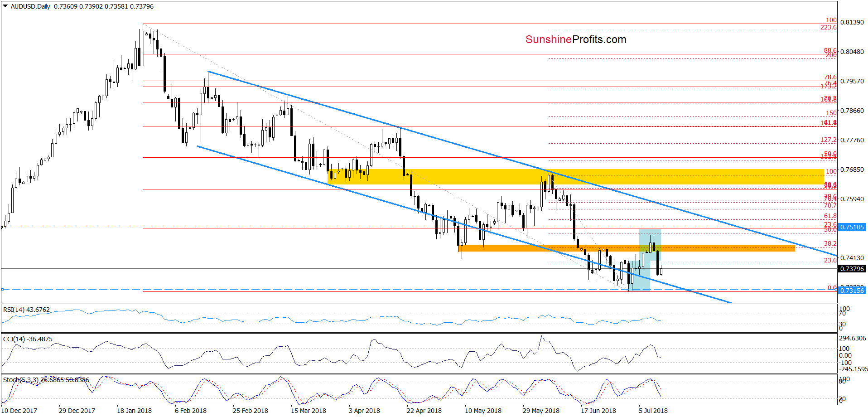868x417 pixels.
Task: Click the 38.2 Fibonacci level label
Action: pyautogui.click(x=830, y=244)
